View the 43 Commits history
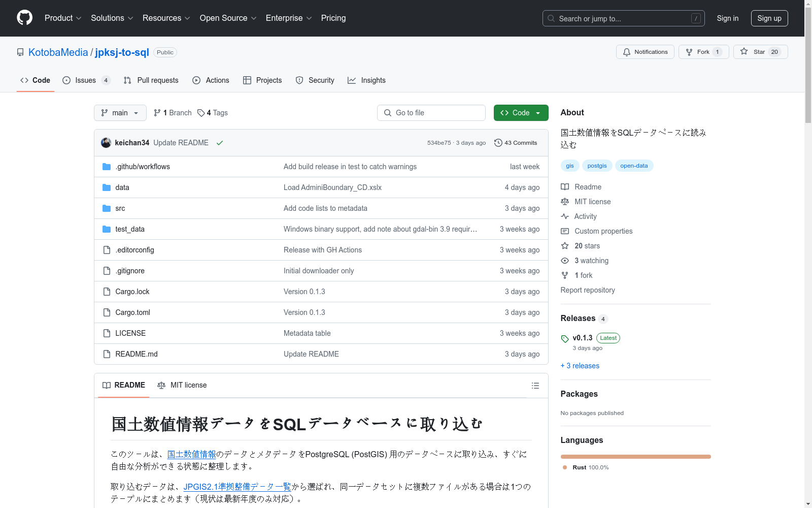 pos(516,143)
